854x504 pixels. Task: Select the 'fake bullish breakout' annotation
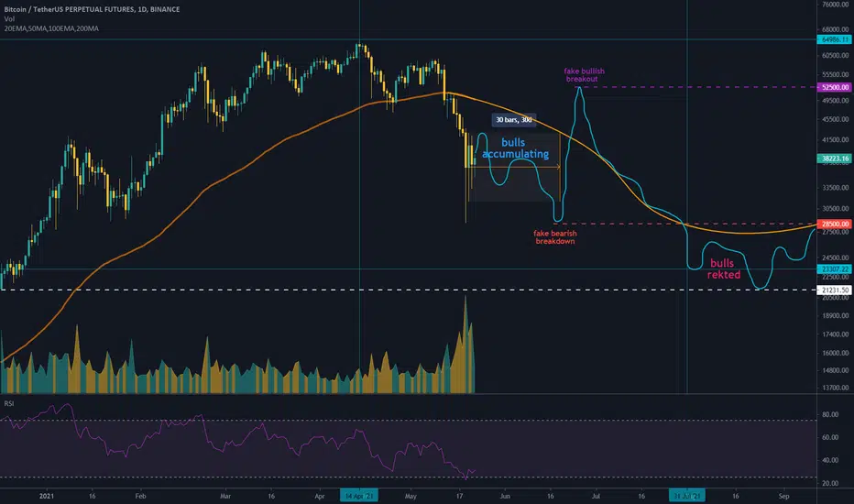tap(584, 75)
